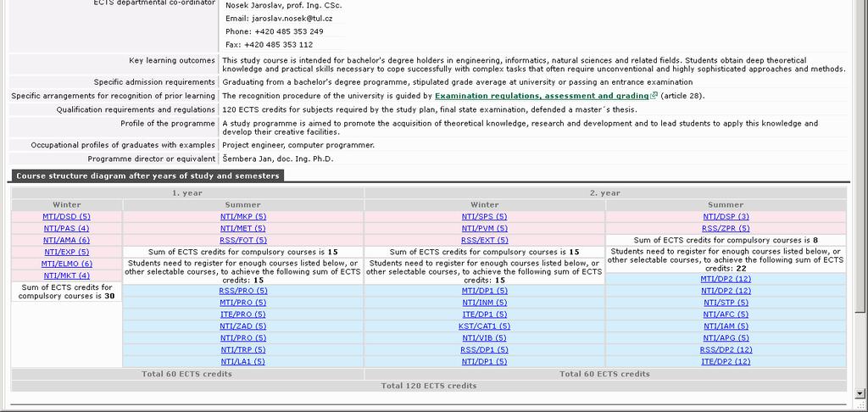
Task: Open course NTI/MKP (5)
Action: click(x=243, y=216)
